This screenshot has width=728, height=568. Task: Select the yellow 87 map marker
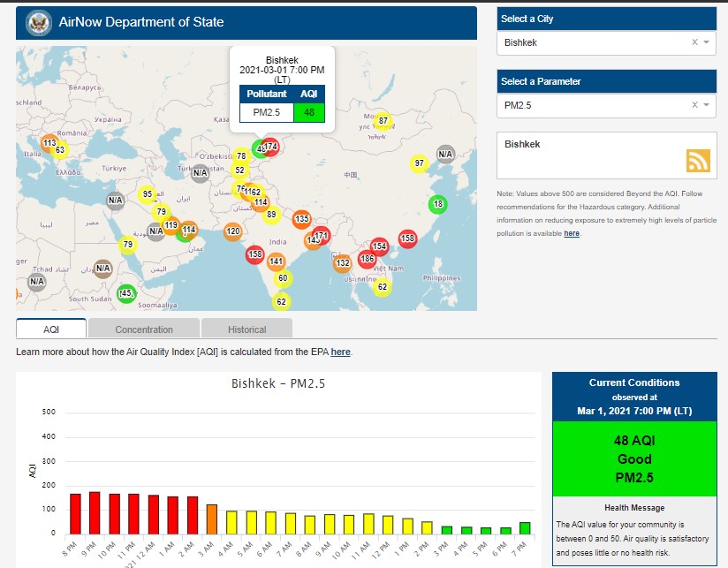[383, 121]
